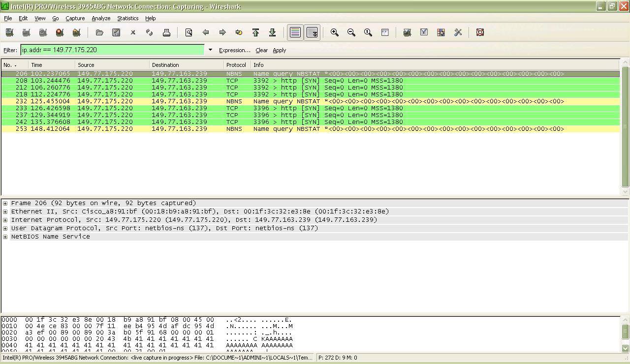Click into the display filter field
This screenshot has height=364, width=630.
click(x=112, y=50)
